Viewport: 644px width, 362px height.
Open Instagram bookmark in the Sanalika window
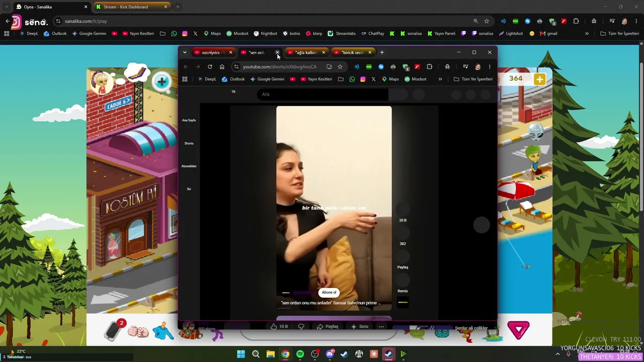[185, 34]
